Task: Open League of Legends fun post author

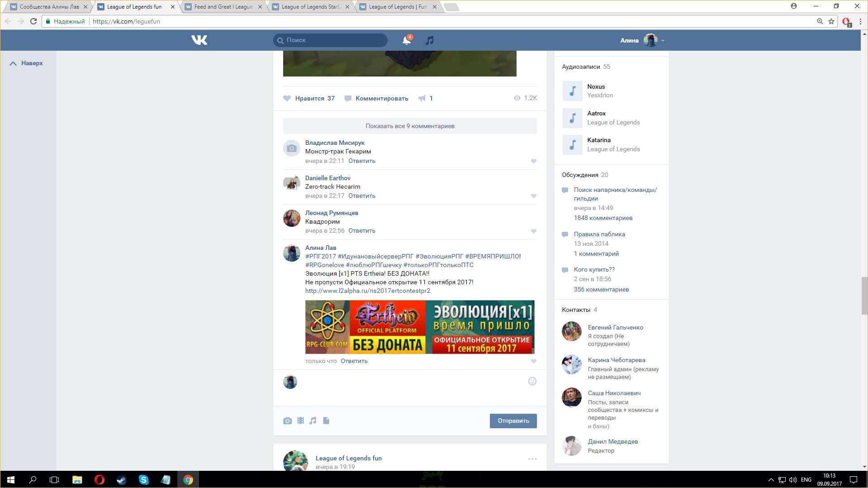Action: pyautogui.click(x=348, y=459)
